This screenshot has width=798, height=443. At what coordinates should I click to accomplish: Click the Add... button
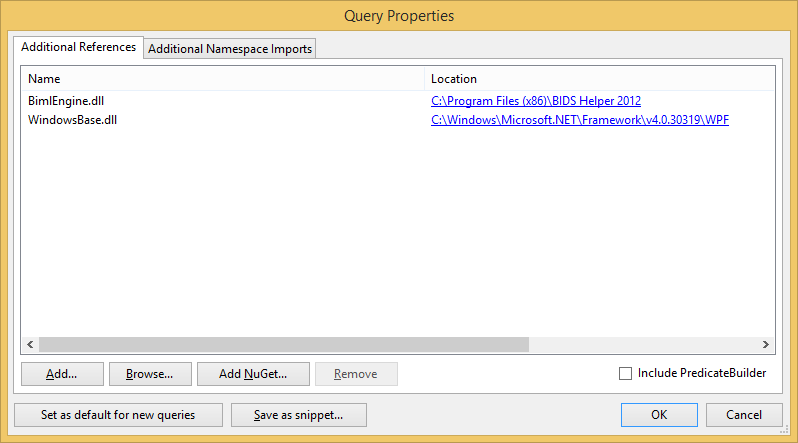click(x=61, y=374)
